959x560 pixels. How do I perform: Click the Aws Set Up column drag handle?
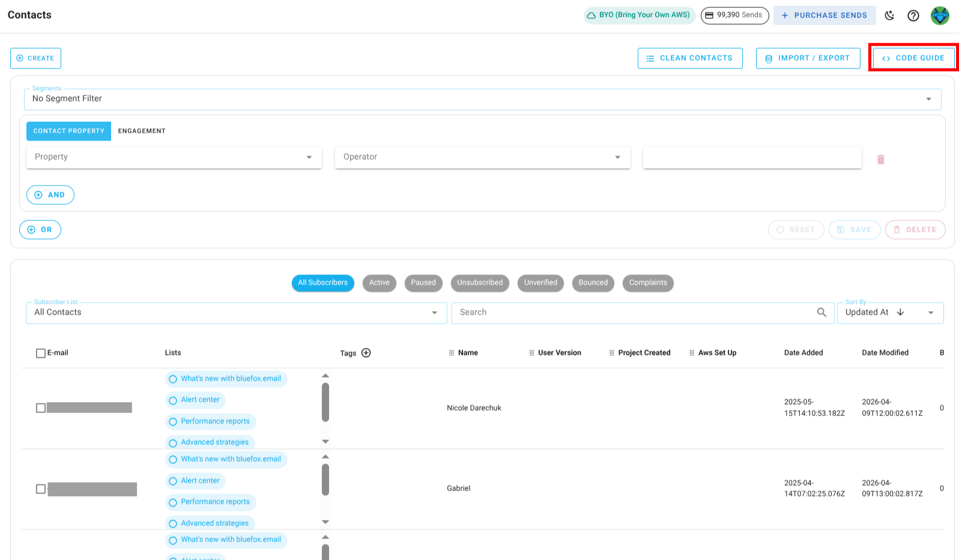[692, 353]
